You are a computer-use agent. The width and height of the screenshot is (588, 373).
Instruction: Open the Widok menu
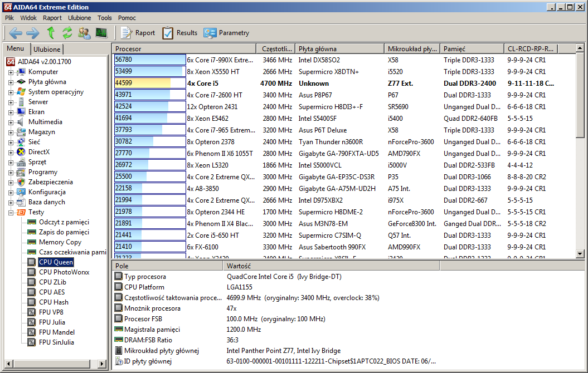pyautogui.click(x=28, y=18)
